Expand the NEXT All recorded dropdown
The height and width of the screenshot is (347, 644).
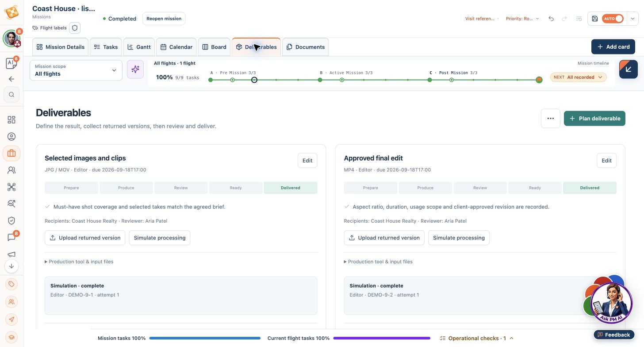[x=578, y=77]
